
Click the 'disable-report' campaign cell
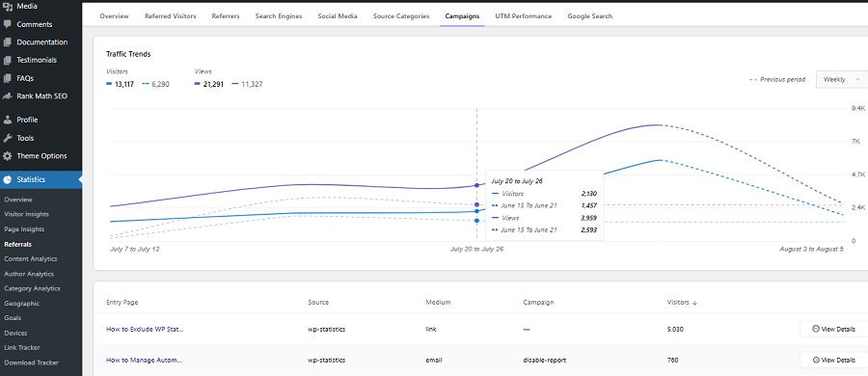pyautogui.click(x=544, y=360)
